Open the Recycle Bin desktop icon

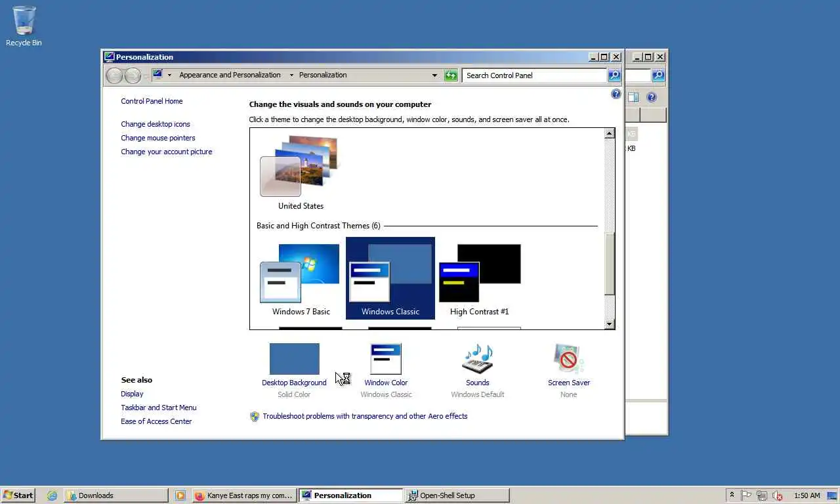tap(24, 26)
